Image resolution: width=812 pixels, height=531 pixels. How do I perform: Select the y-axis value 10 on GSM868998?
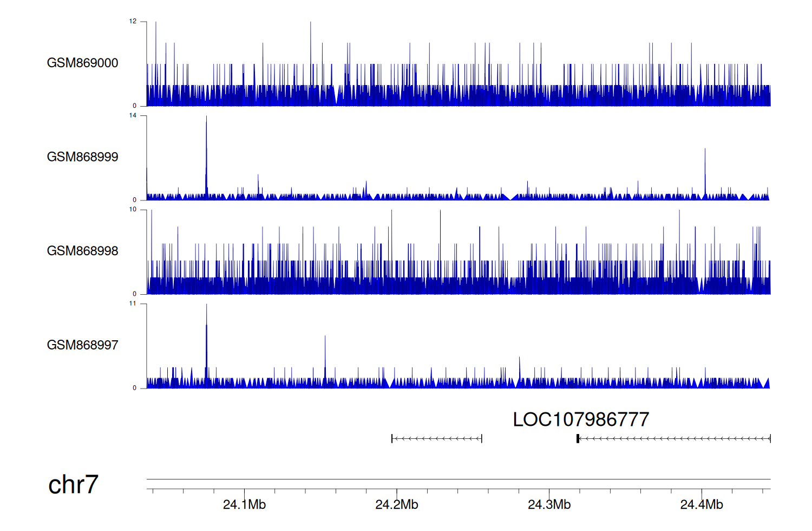pyautogui.click(x=133, y=210)
